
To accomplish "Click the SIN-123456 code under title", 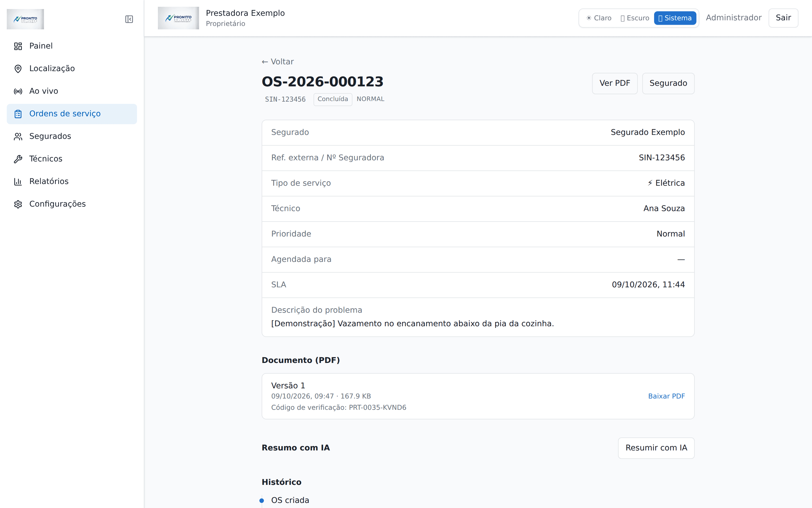I will 285,99.
